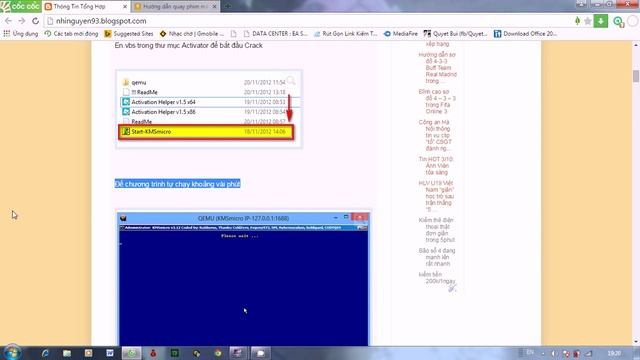640x360 pixels.
Task: Open the Chrome icon in the taskbar
Action: click(218, 353)
